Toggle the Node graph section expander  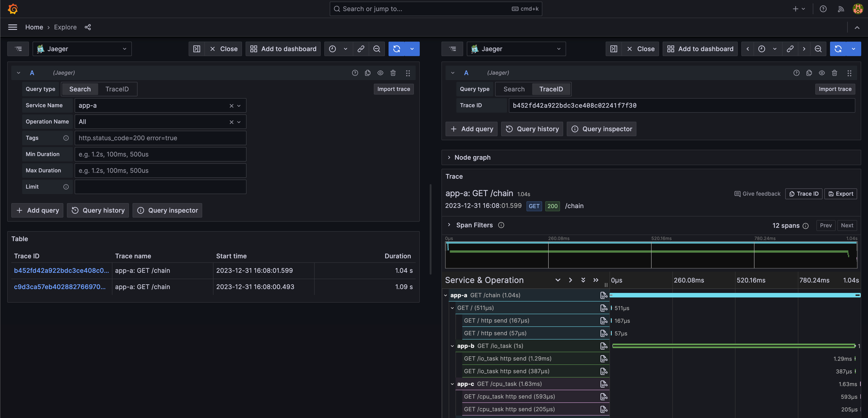449,157
